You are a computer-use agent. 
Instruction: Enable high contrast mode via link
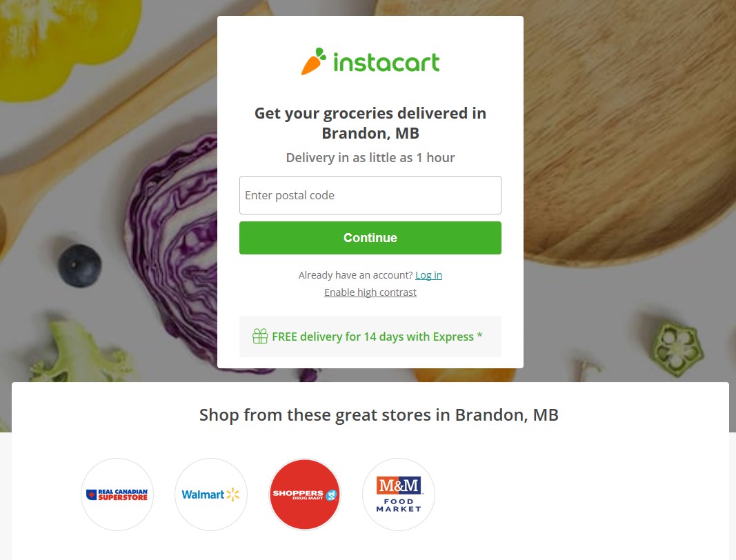click(370, 292)
